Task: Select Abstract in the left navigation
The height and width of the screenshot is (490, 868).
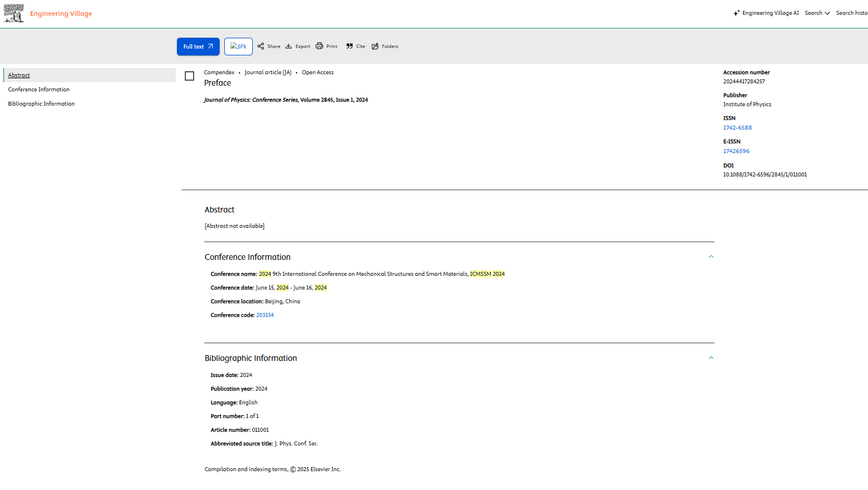Action: point(19,75)
